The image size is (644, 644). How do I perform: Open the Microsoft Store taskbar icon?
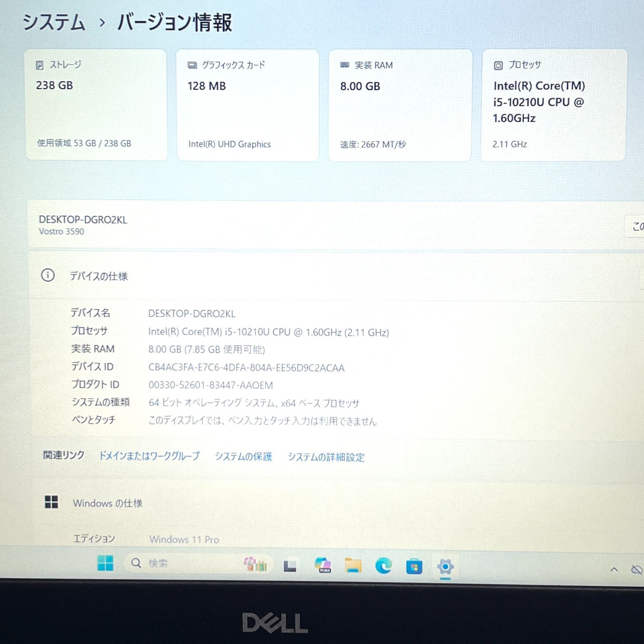point(414,567)
